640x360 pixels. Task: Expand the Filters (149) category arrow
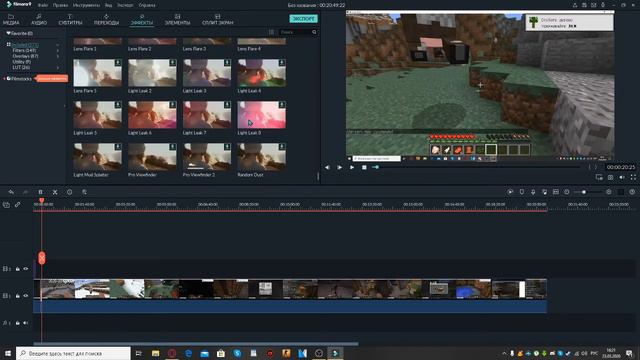(58, 51)
